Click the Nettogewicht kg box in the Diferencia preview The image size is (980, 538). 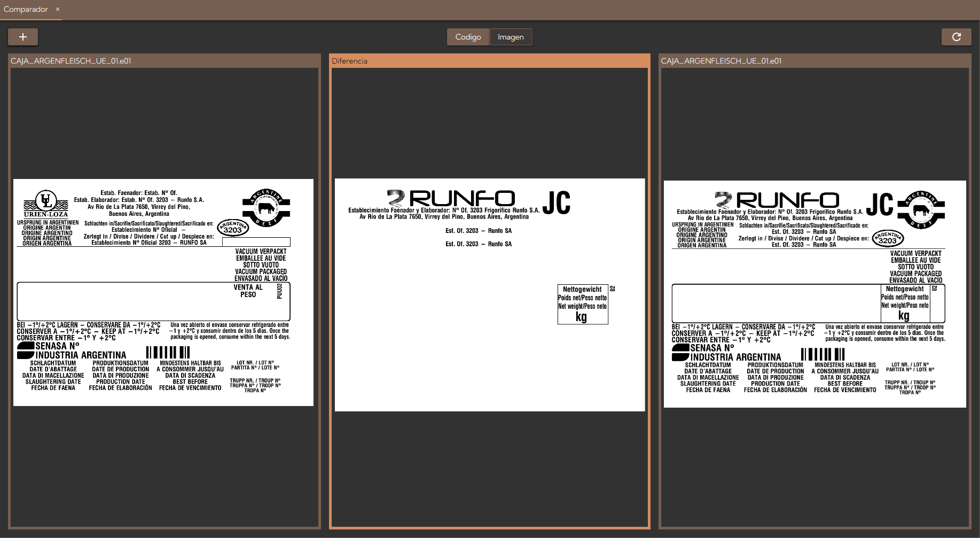(x=583, y=304)
